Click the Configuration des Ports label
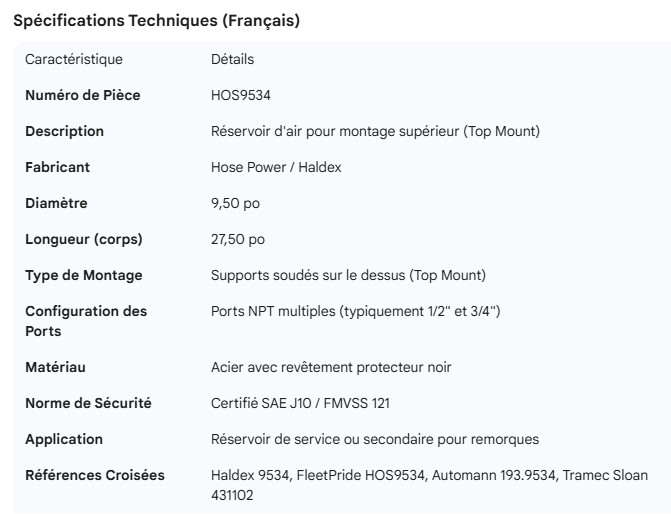Image resolution: width=671 pixels, height=514 pixels. click(x=86, y=321)
